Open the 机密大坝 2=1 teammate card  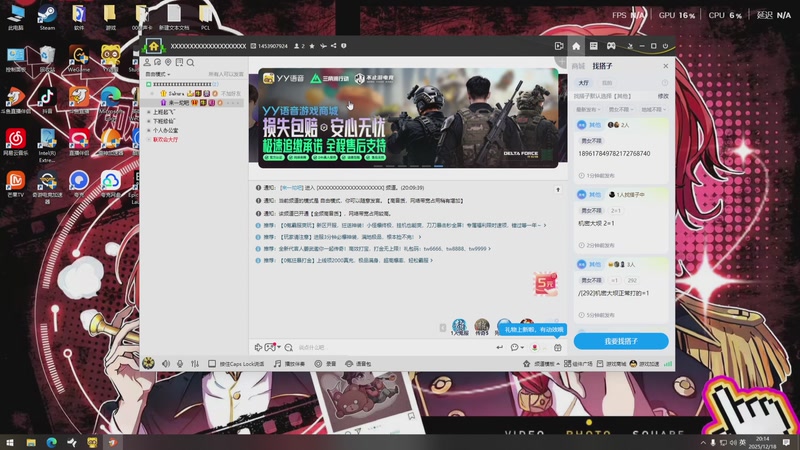pyautogui.click(x=621, y=220)
